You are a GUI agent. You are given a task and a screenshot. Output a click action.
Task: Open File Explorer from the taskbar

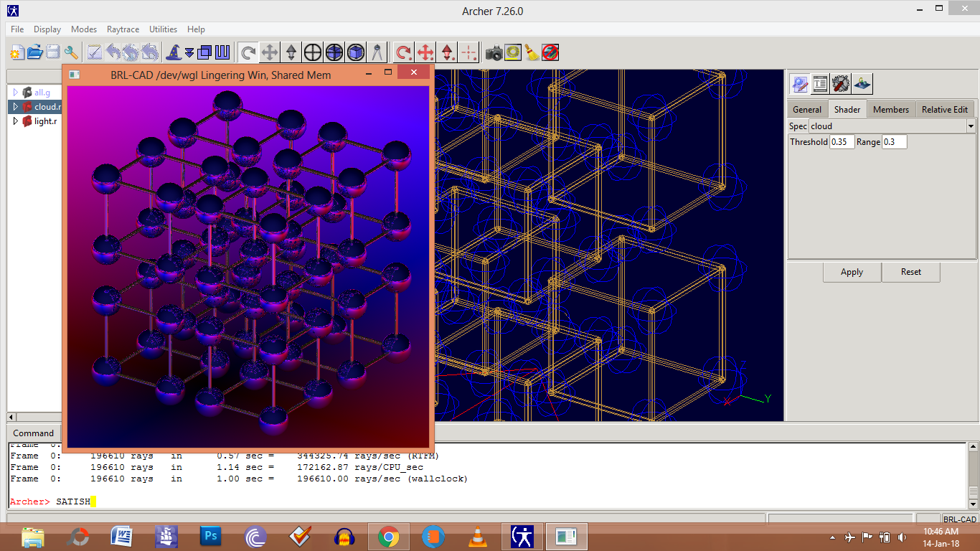coord(33,537)
